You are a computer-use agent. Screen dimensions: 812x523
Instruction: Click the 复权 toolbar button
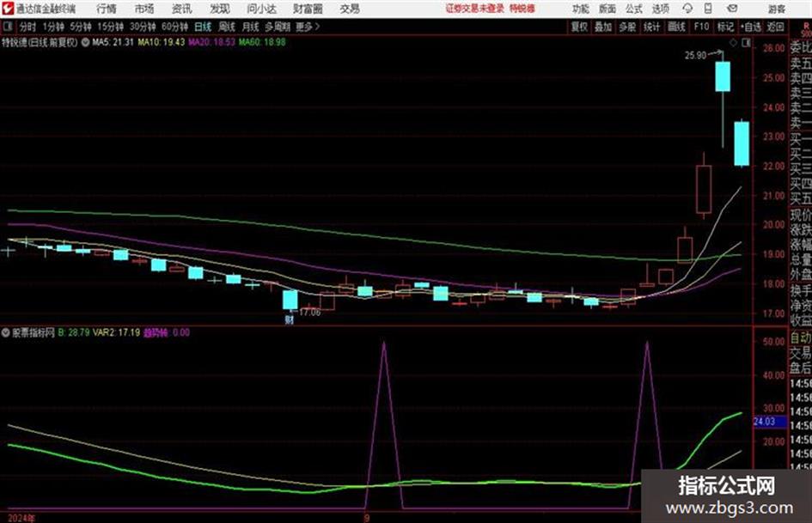tap(579, 27)
